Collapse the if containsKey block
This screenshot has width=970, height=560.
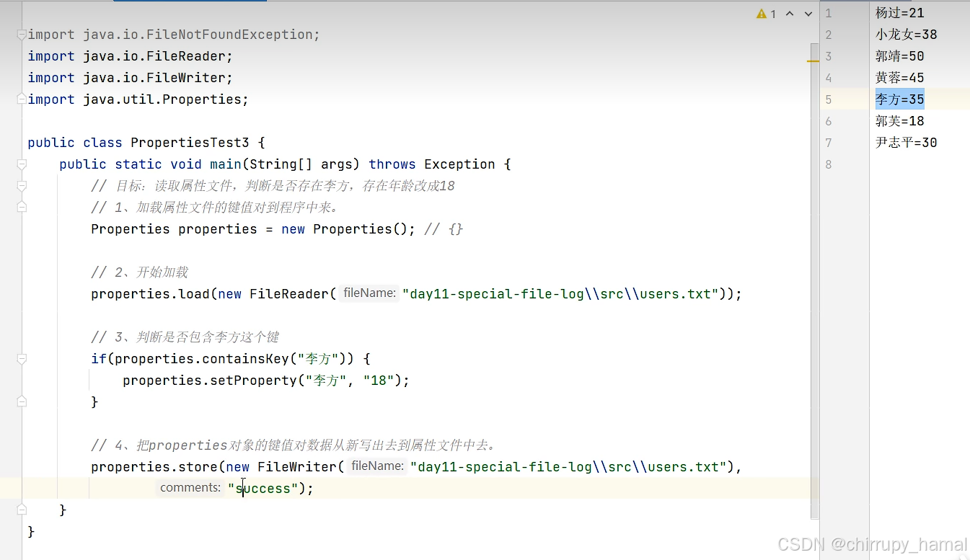[22, 359]
